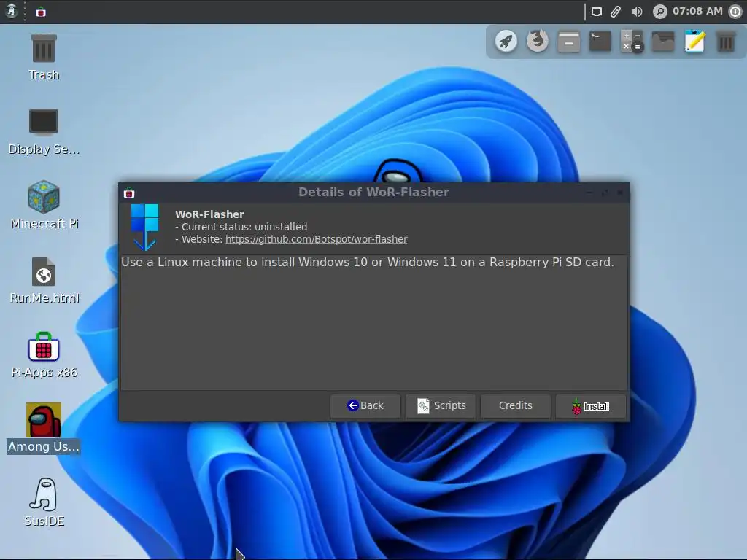The width and height of the screenshot is (747, 560).
Task: Install WoR-Flasher
Action: pyautogui.click(x=591, y=406)
